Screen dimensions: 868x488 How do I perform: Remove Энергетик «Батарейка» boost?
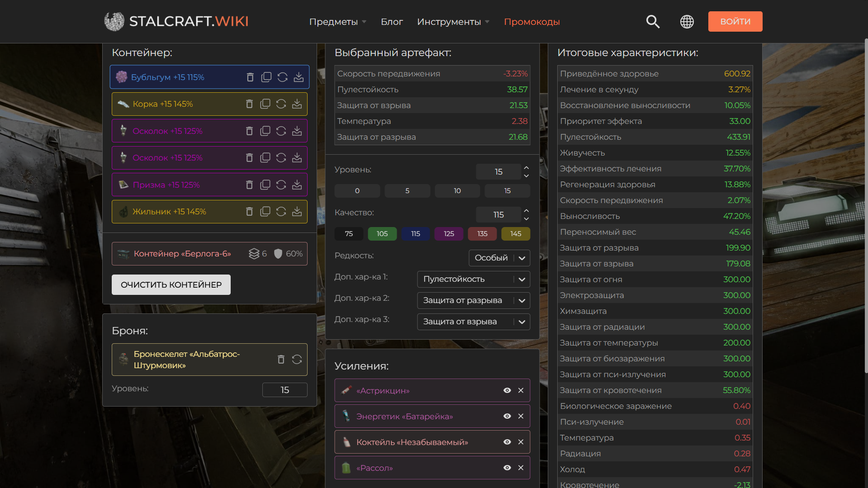click(x=521, y=416)
